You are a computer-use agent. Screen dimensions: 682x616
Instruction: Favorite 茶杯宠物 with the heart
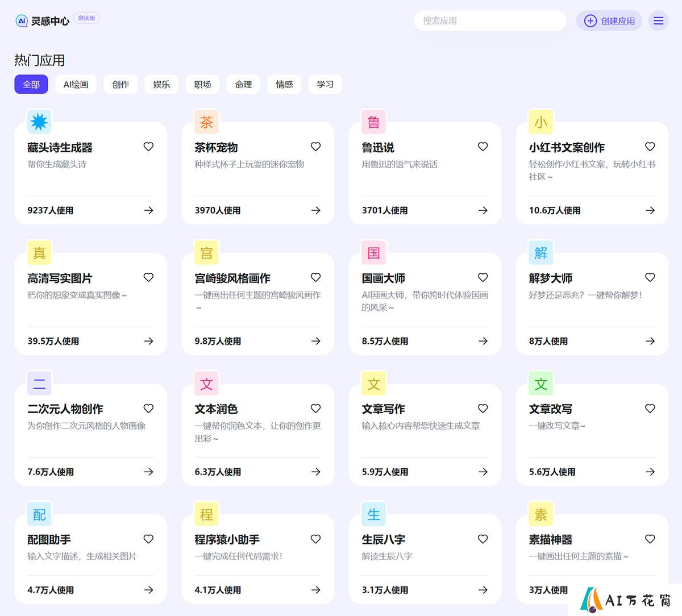click(x=315, y=147)
